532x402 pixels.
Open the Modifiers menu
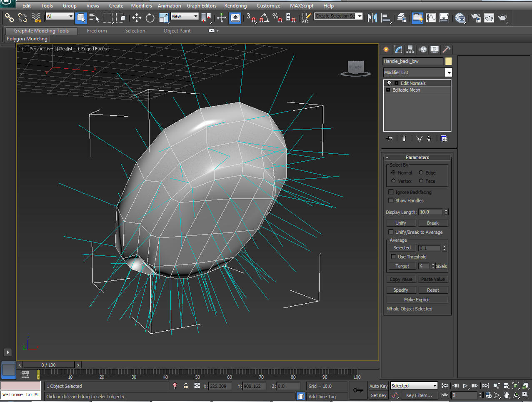coord(141,5)
